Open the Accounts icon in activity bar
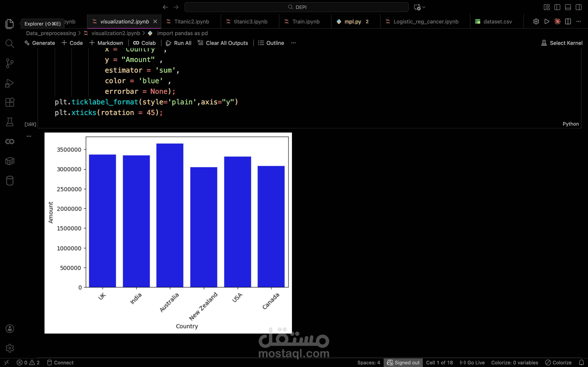588x367 pixels. click(x=10, y=329)
